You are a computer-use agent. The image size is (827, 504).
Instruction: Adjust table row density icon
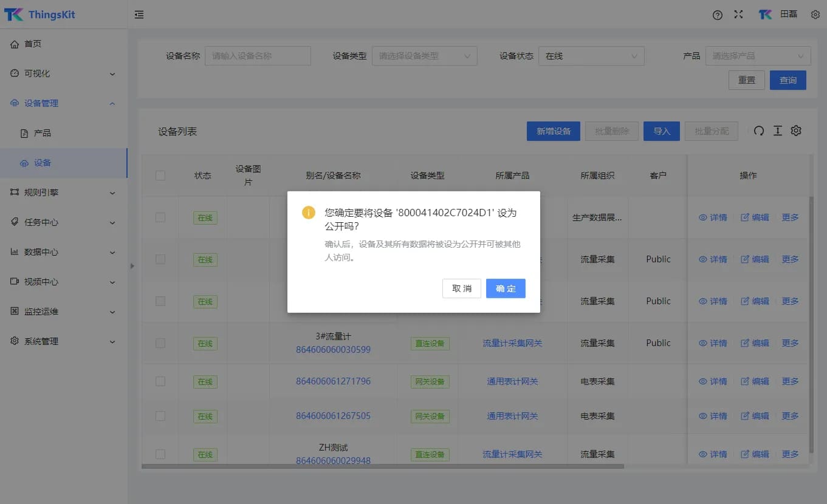click(x=777, y=131)
